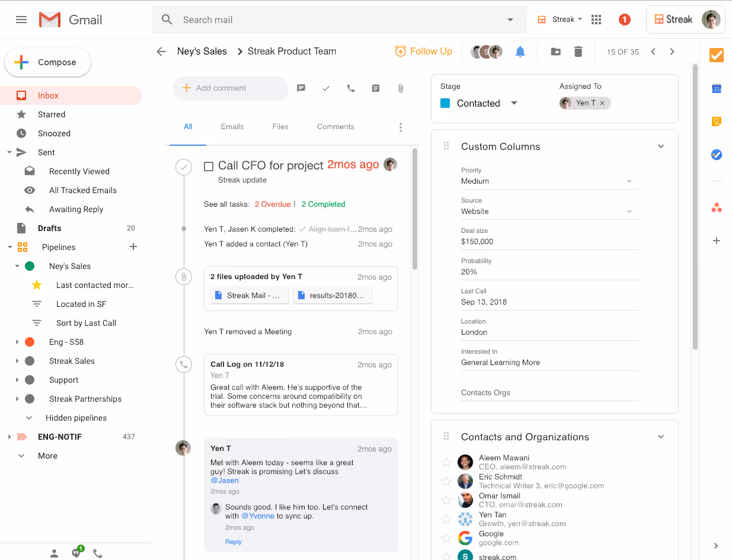732x560 pixels.
Task: Open orange checkmark side panel icon
Action: coord(717,55)
